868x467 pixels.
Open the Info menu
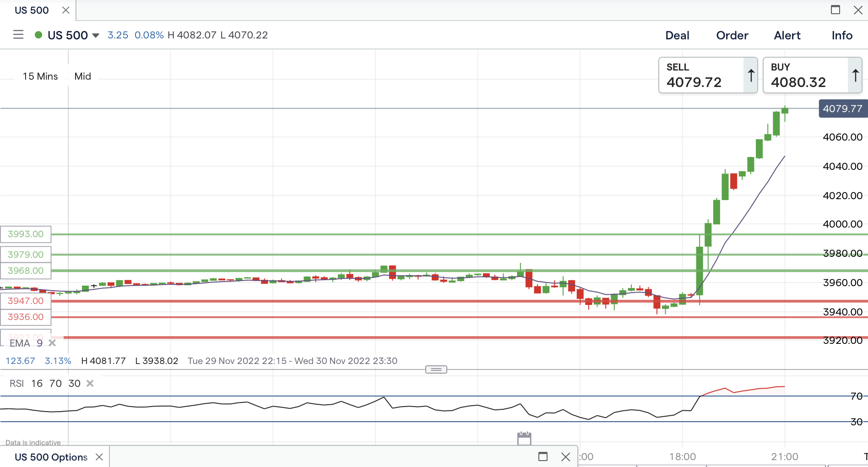(842, 35)
